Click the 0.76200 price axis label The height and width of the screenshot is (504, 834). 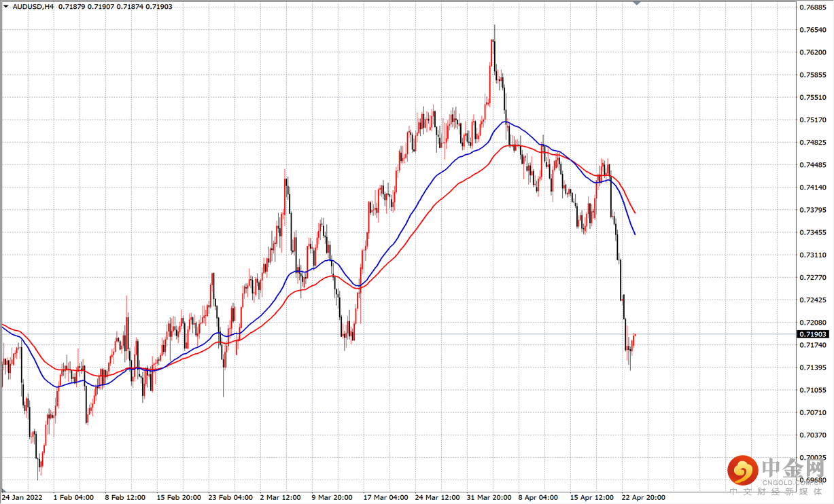click(x=813, y=52)
